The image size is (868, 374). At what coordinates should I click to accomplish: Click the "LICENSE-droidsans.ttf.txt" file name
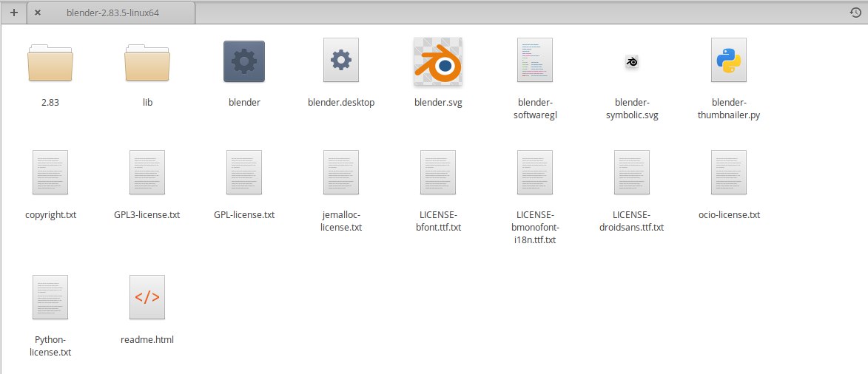(632, 221)
